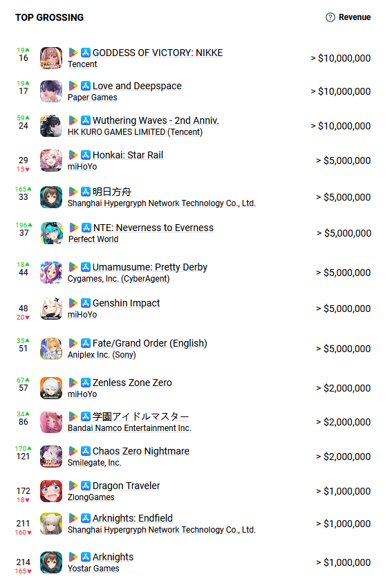Open the Love and Deepspace title link

[137, 86]
